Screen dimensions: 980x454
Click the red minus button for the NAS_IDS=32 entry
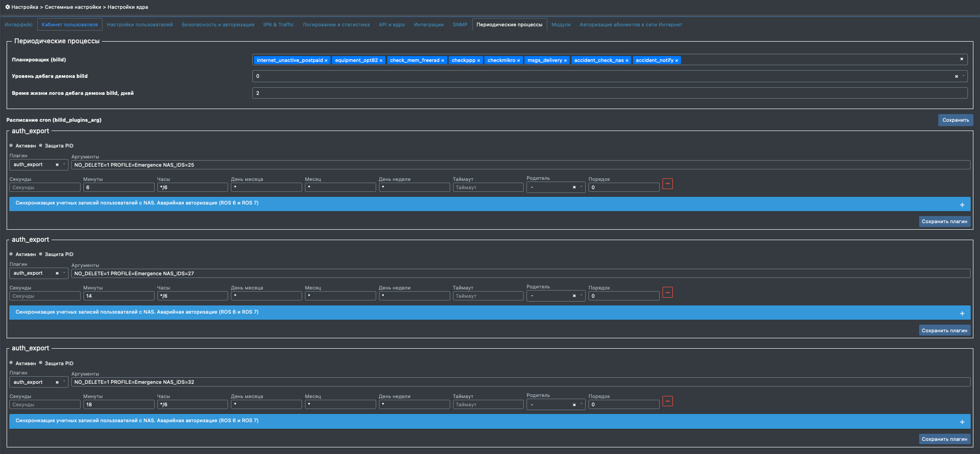[x=667, y=401]
